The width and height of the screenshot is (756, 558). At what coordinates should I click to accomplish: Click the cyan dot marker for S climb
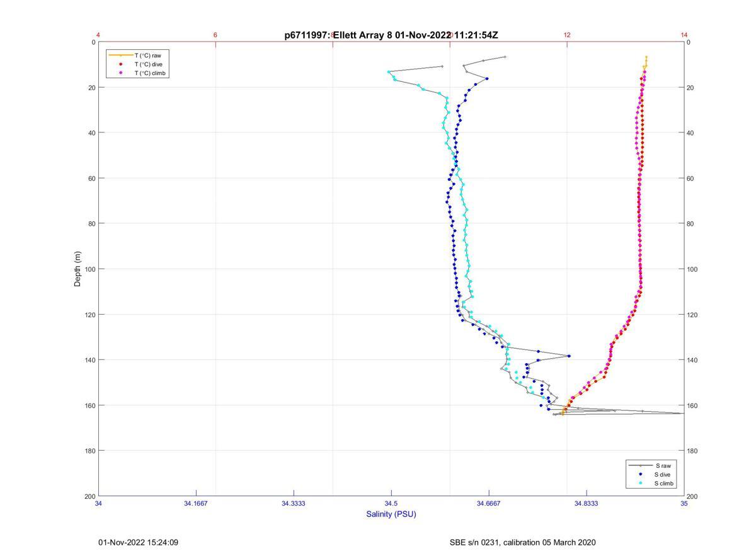(x=640, y=483)
